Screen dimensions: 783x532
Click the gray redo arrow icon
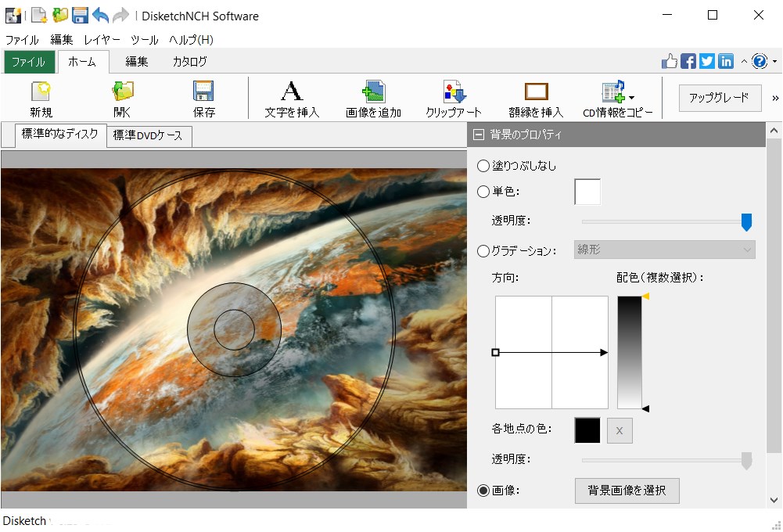pos(120,16)
